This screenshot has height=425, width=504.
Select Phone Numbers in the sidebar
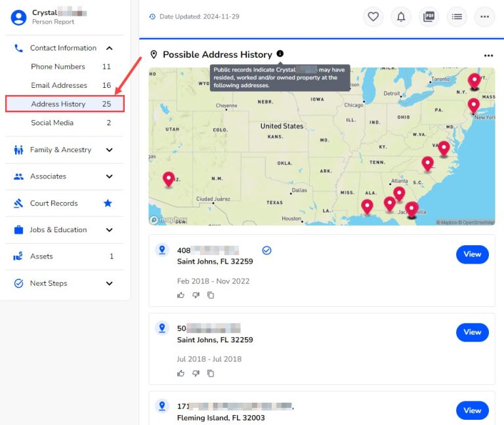pyautogui.click(x=58, y=67)
